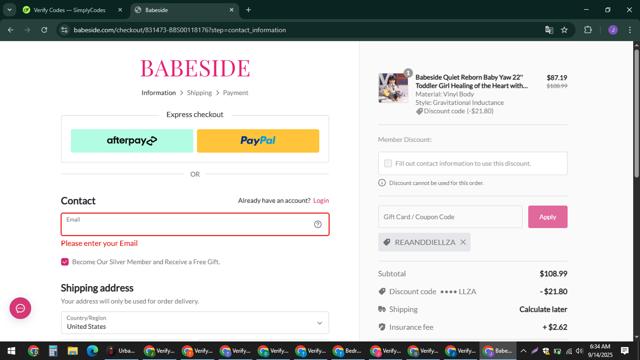Focus the Gift Card / Coupon Code field
The width and height of the screenshot is (640, 360).
point(450,217)
